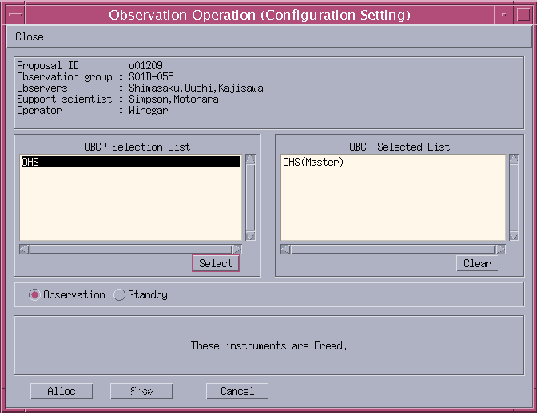Click the window maximize button in title bar

click(523, 15)
